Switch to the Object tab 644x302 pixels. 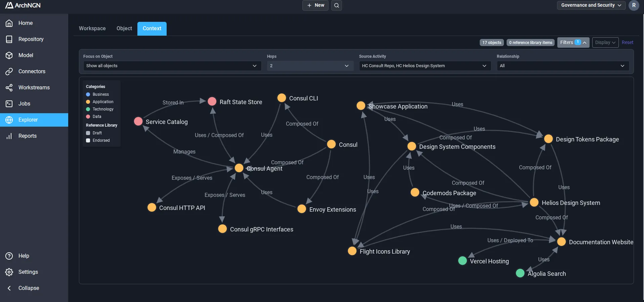(124, 29)
